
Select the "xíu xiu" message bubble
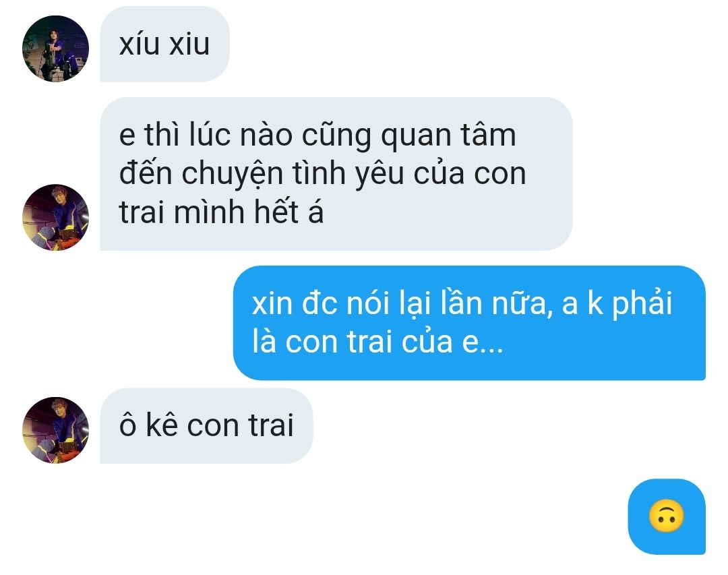click(x=165, y=44)
